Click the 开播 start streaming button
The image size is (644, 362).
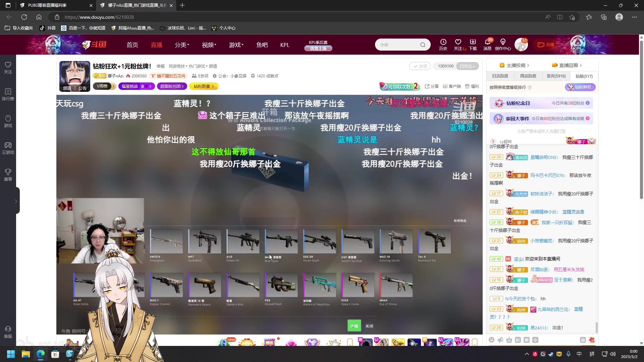point(546,45)
